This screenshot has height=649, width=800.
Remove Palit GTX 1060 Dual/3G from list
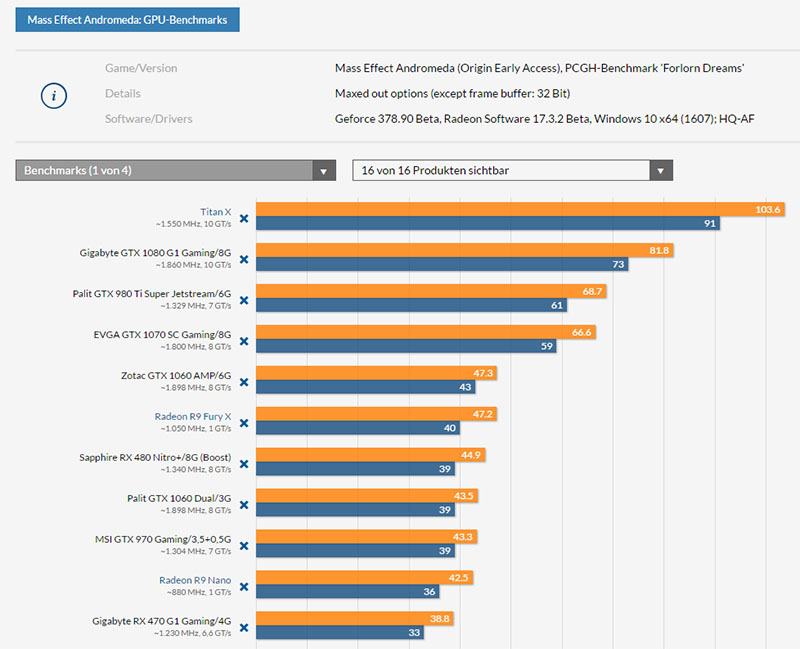[243, 507]
